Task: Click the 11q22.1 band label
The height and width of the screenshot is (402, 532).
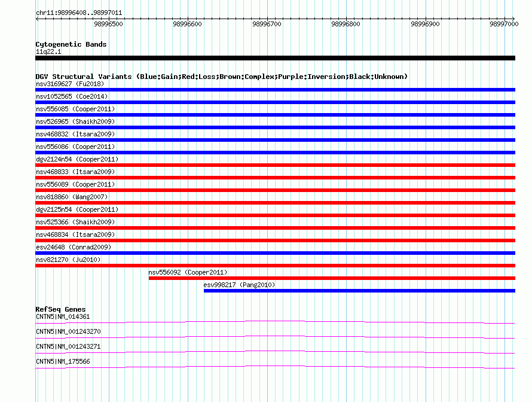Action: point(48,51)
